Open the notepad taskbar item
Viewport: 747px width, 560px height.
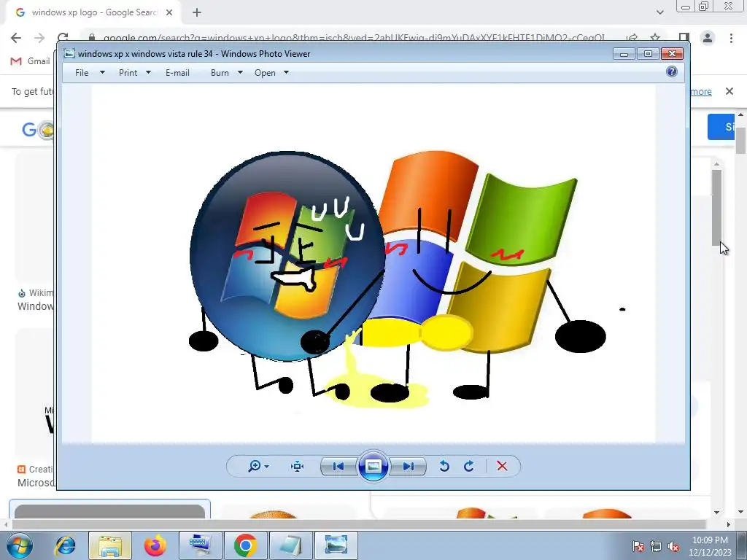pyautogui.click(x=290, y=545)
